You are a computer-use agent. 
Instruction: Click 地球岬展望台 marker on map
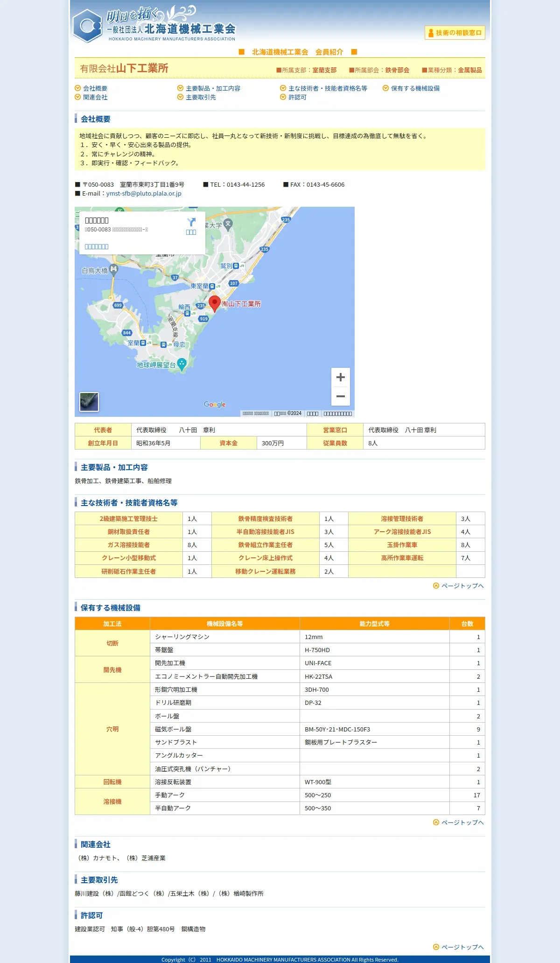182,364
